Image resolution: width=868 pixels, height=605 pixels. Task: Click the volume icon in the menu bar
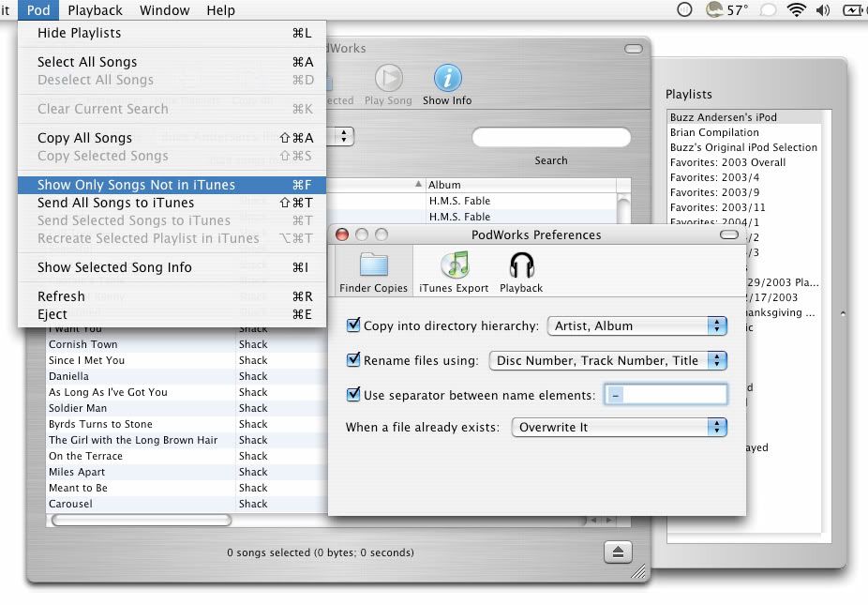click(x=823, y=10)
